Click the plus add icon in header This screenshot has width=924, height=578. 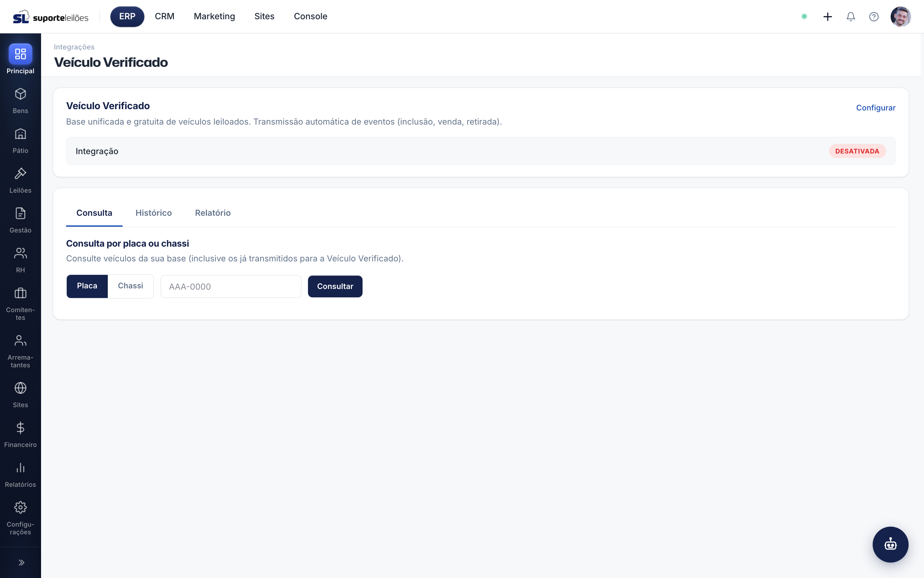coord(827,16)
